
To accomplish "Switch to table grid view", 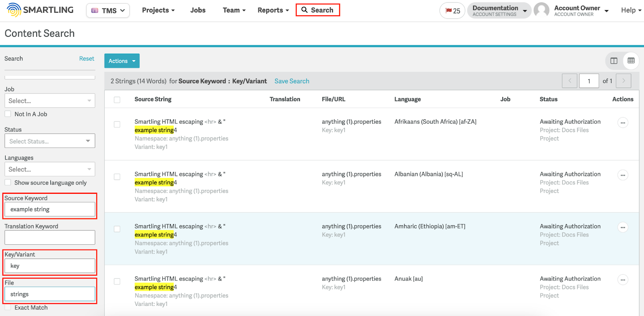I will coord(631,61).
